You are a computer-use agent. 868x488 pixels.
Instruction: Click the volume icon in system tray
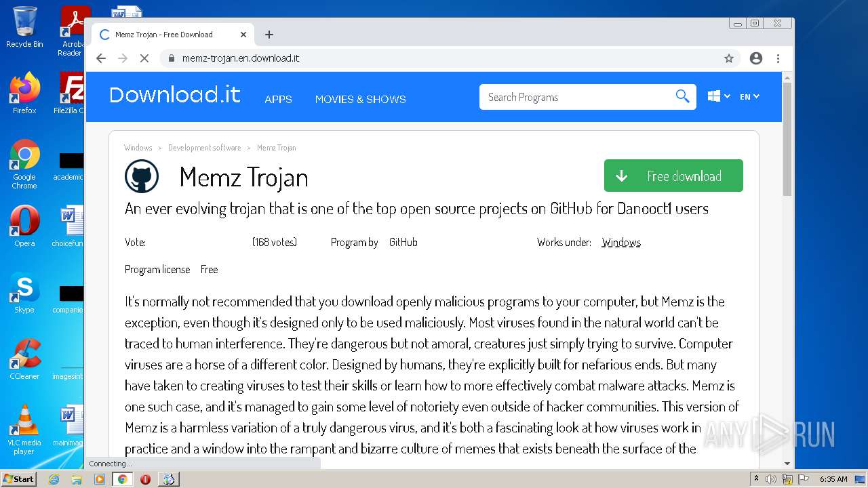tap(771, 479)
